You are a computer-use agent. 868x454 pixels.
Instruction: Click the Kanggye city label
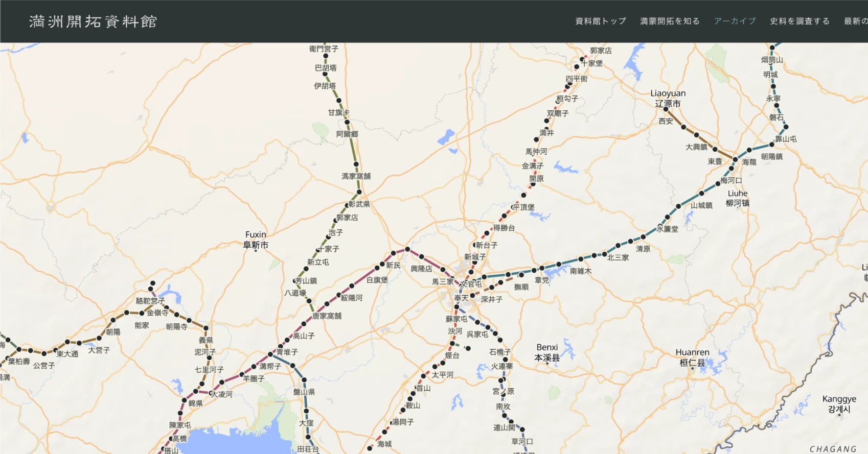pos(839,404)
